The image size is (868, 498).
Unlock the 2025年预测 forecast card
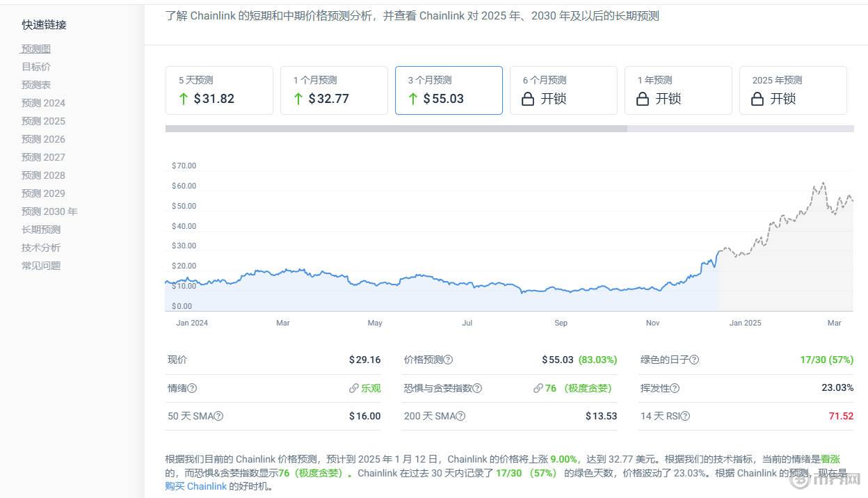coord(793,90)
